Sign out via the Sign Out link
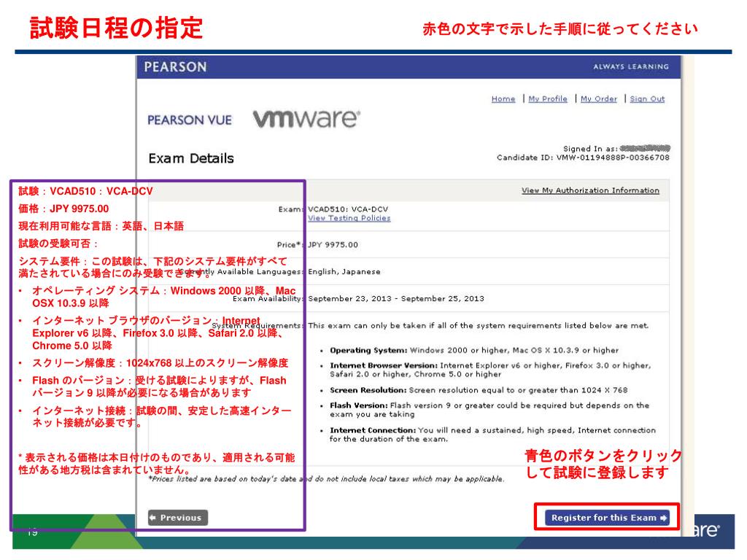Screen dimensions: 747x560 pyautogui.click(x=647, y=99)
